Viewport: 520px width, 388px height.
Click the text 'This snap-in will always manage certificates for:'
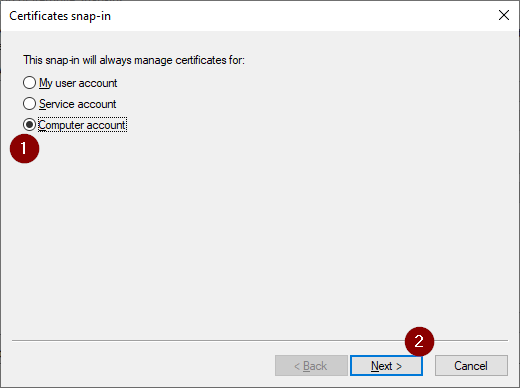tap(134, 60)
